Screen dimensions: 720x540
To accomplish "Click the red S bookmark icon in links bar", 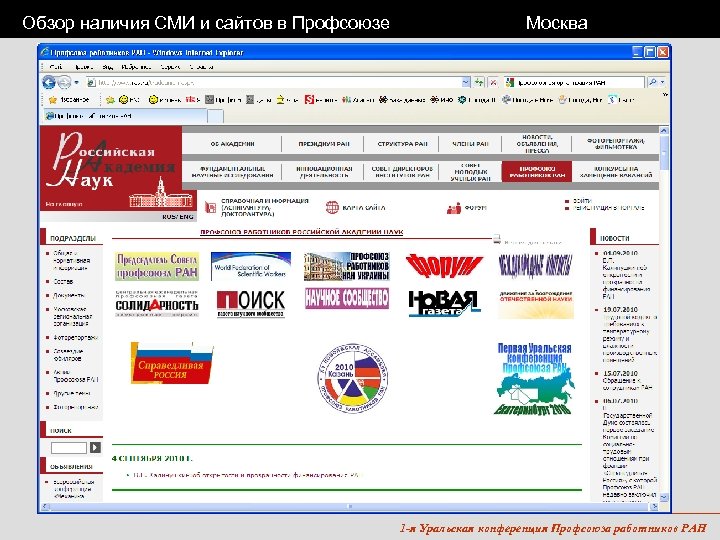I will click(309, 99).
